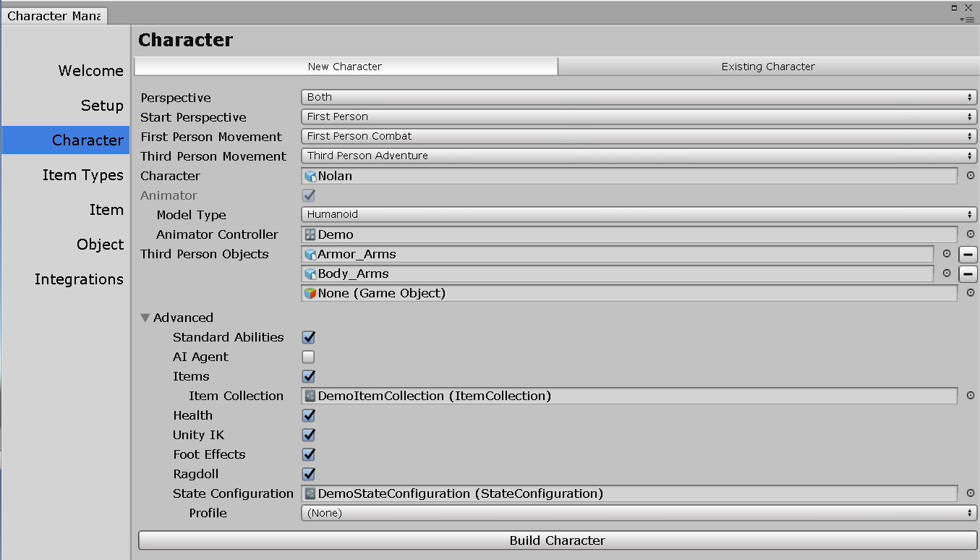This screenshot has width=980, height=560.
Task: Click the object picker icon beside Character field
Action: (x=969, y=175)
